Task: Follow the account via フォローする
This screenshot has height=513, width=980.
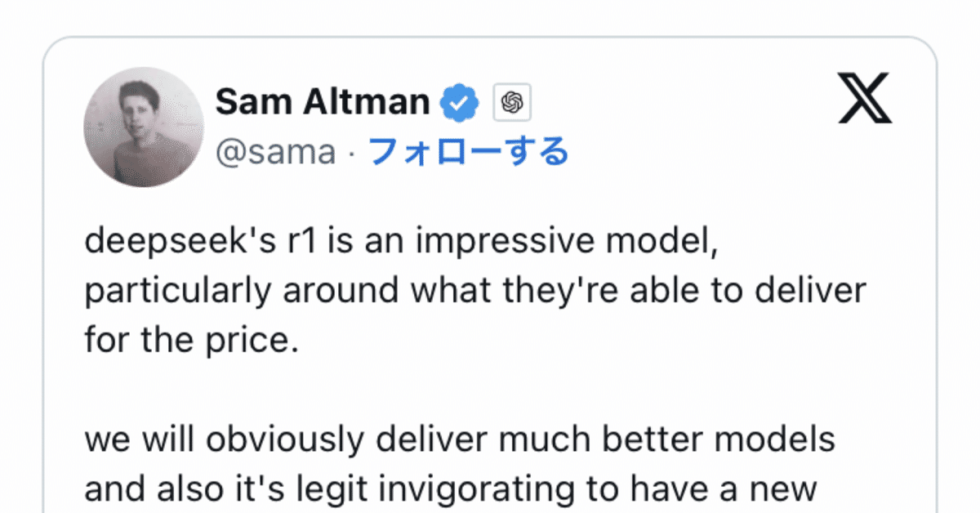Action: [468, 151]
